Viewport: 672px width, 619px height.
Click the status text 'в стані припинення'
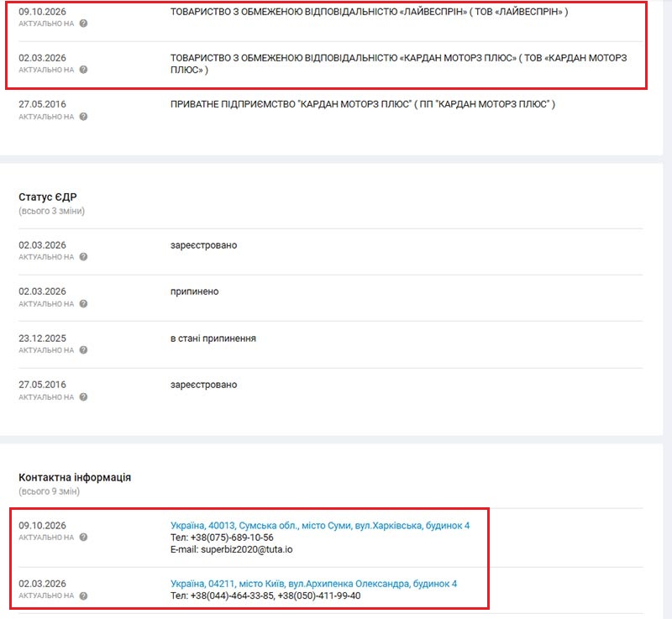[x=213, y=338]
